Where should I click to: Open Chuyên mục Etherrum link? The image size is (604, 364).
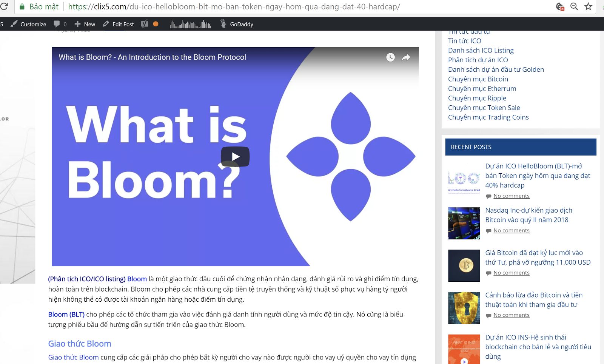pyautogui.click(x=482, y=88)
